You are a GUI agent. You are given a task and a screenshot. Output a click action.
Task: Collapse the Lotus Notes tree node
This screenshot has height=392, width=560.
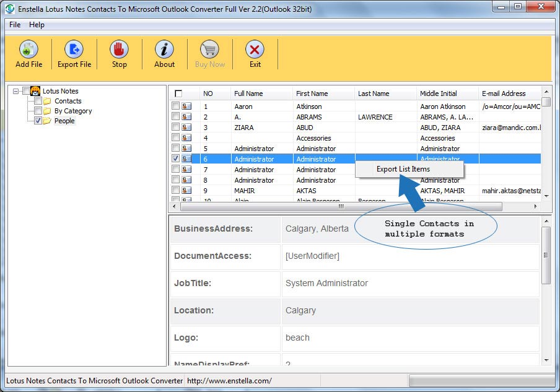tap(16, 91)
